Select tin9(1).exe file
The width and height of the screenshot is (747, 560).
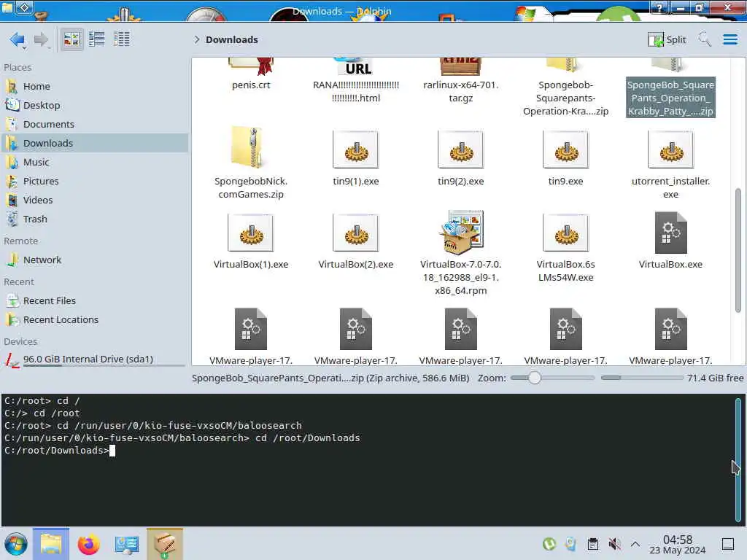356,157
